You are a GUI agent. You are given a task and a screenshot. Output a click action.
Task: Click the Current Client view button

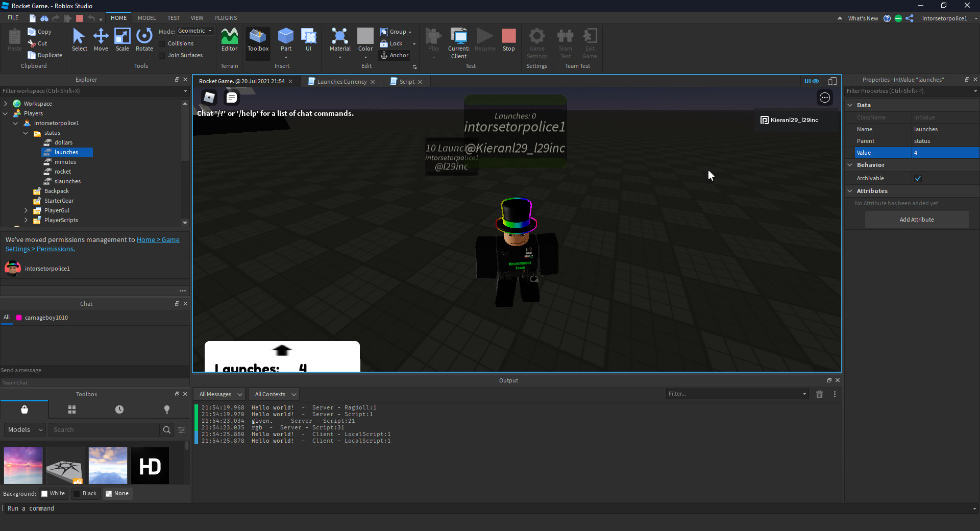pos(459,43)
